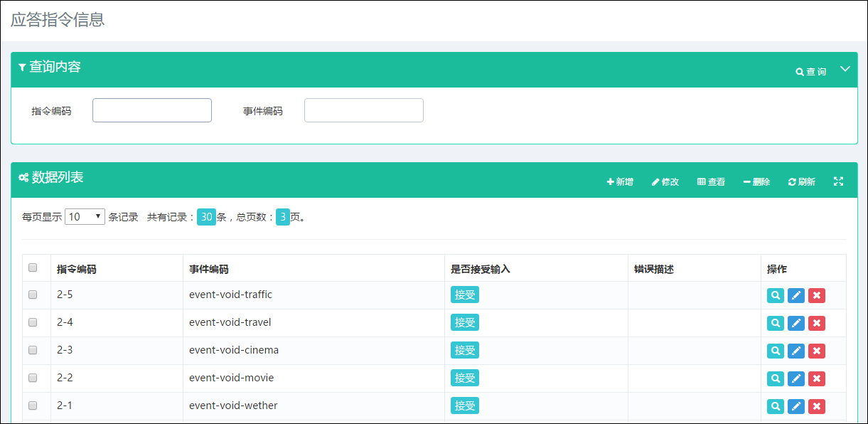Click the total records count 30
868x424 pixels.
pos(206,217)
